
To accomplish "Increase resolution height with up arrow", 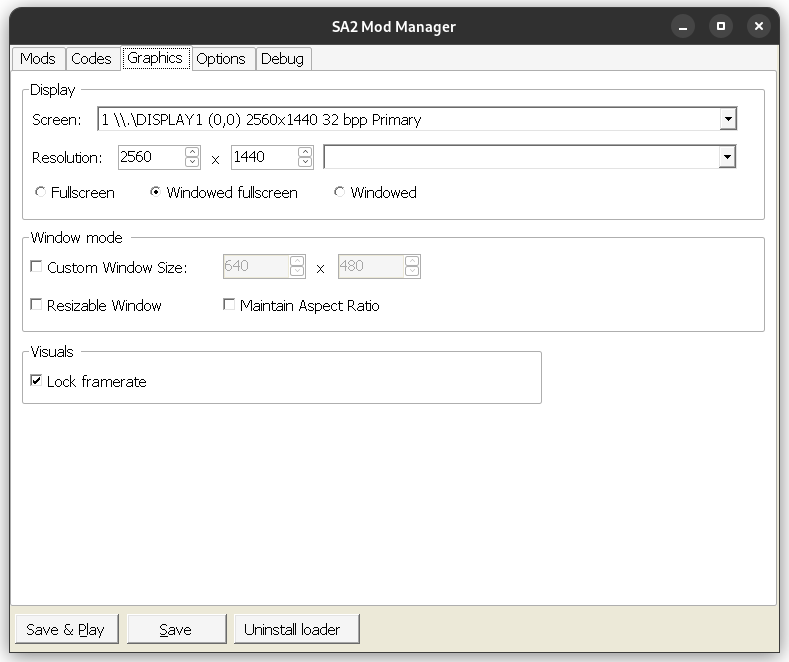I will point(305,152).
